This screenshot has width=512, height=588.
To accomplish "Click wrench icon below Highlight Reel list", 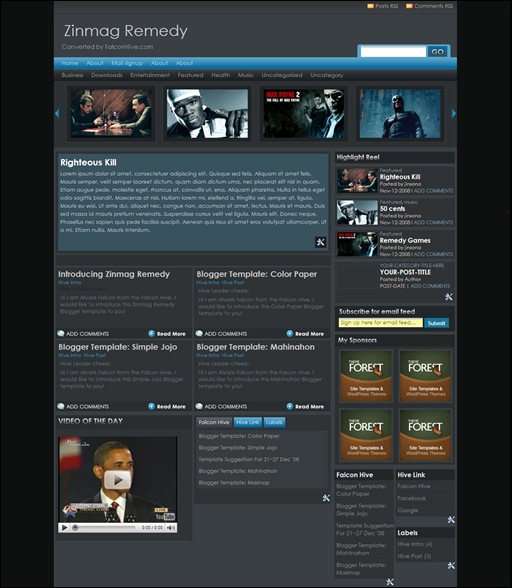I will (449, 297).
